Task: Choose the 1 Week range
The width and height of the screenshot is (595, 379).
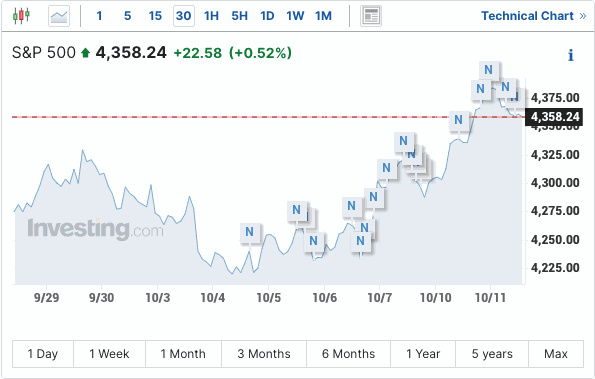Action: [x=109, y=354]
